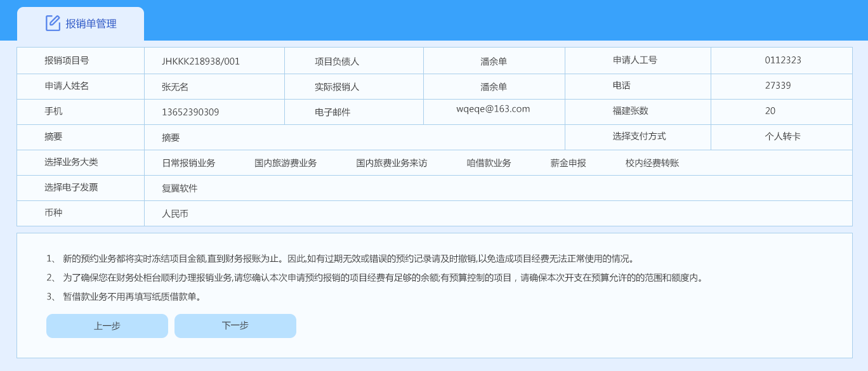Select 薪金申报 business type
Viewport: 868px width, 371px height.
point(568,163)
